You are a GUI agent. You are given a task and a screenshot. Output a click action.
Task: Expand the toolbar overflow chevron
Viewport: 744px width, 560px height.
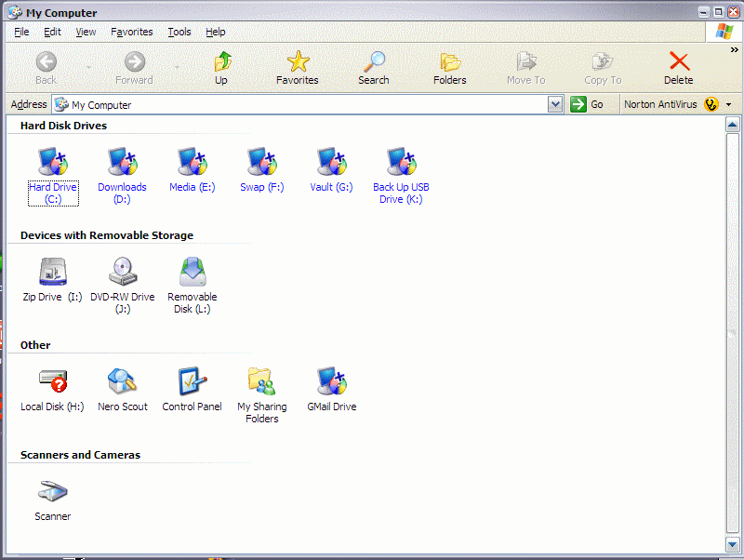pyautogui.click(x=735, y=50)
